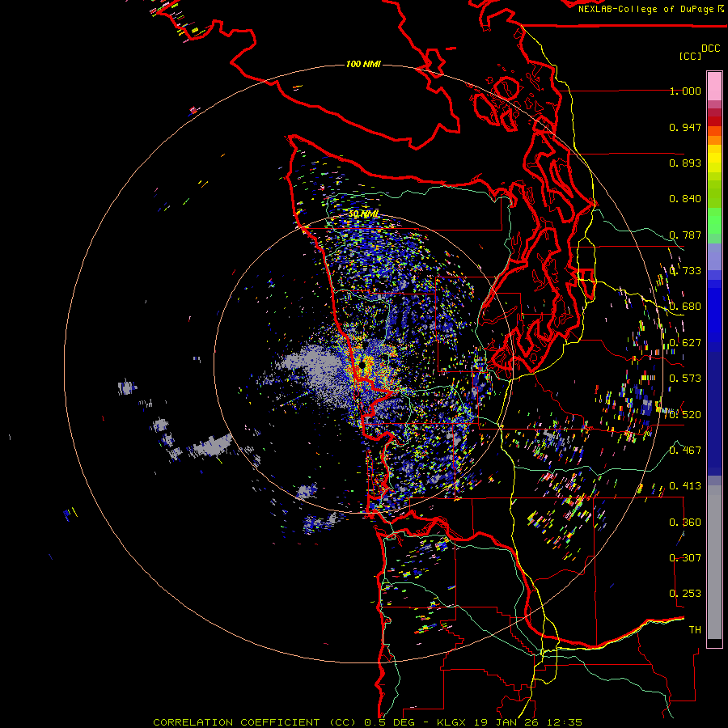
Task: Click the KLGX station identifier in footer
Action: click(x=451, y=722)
